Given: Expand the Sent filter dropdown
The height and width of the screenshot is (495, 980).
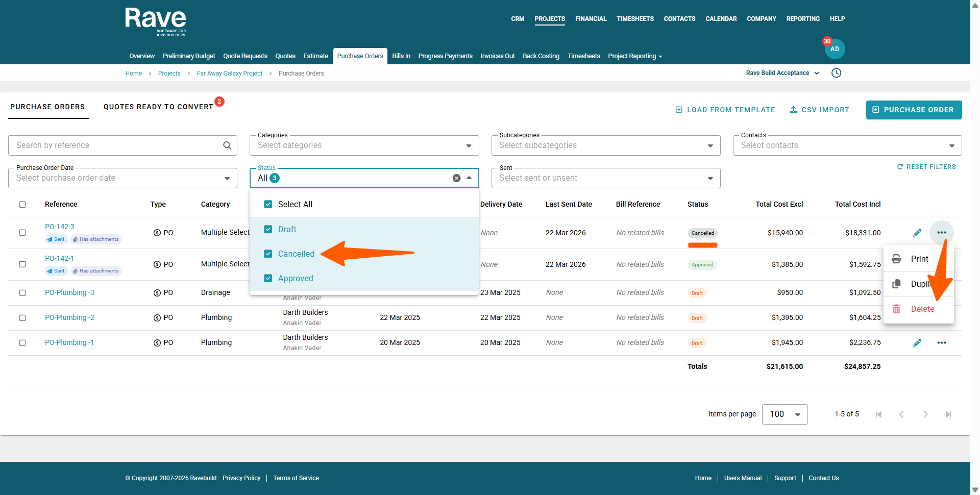Looking at the screenshot, I should point(709,178).
